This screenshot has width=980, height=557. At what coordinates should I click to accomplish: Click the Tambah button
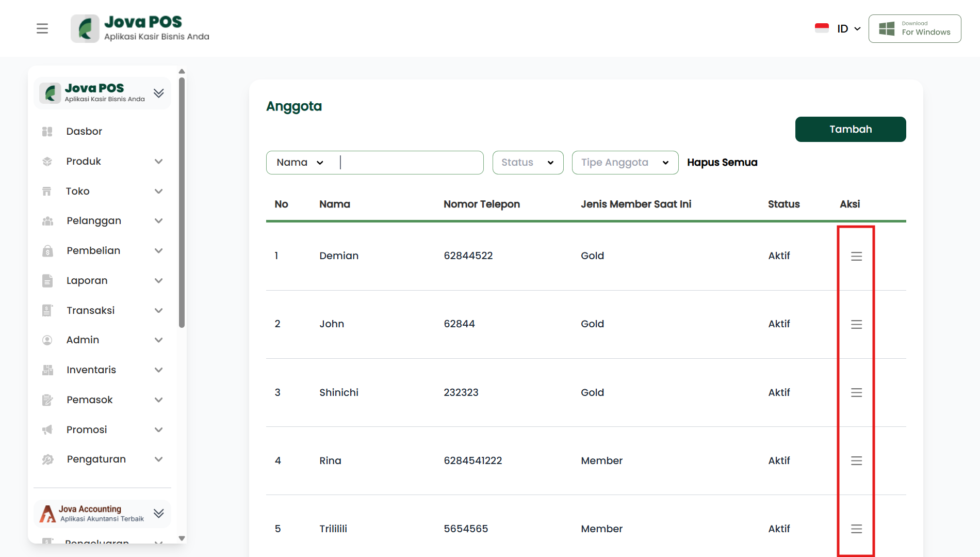(850, 129)
